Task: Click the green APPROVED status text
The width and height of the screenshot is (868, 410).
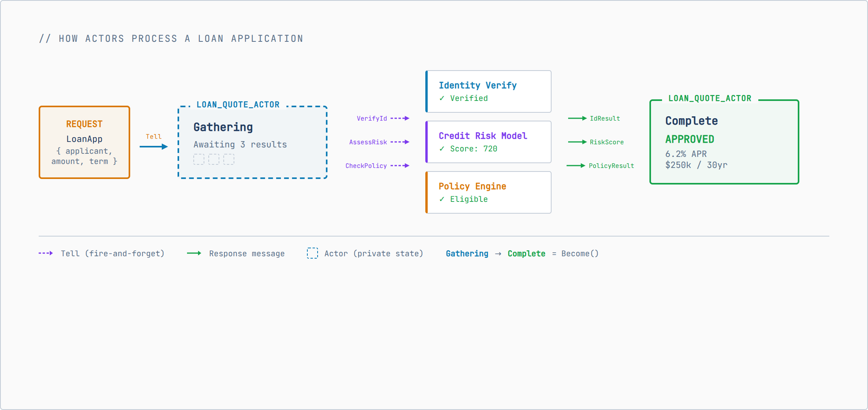Action: coord(689,139)
